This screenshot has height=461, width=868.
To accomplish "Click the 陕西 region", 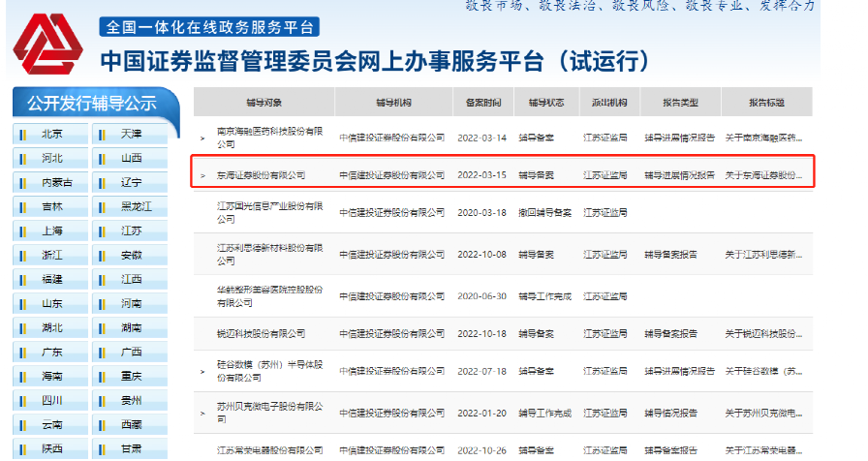I will tap(50, 448).
